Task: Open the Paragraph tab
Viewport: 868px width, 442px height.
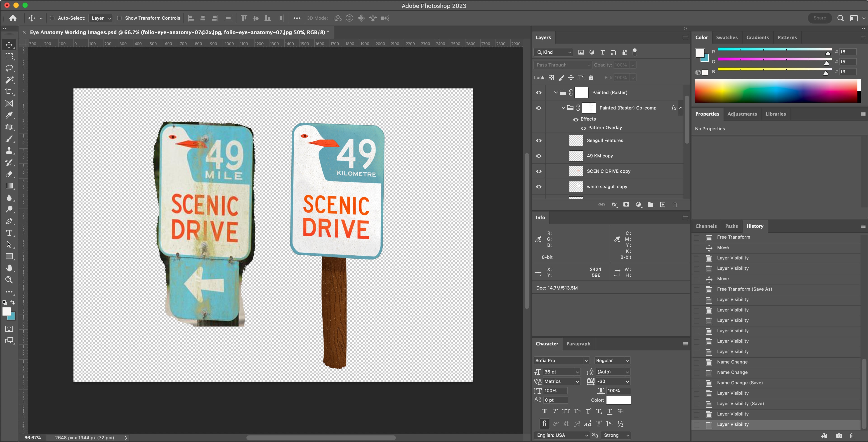Action: [x=578, y=344]
